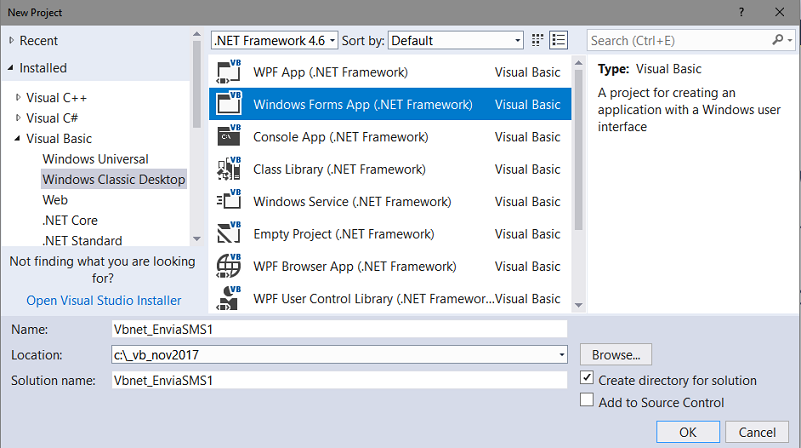
Task: Click OK to create project
Action: (x=688, y=432)
